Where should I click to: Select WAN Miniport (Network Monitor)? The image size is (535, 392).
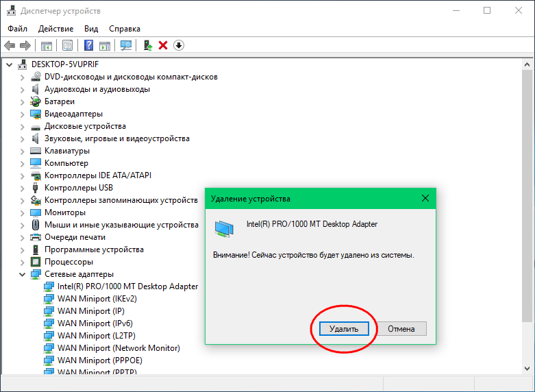tap(119, 348)
